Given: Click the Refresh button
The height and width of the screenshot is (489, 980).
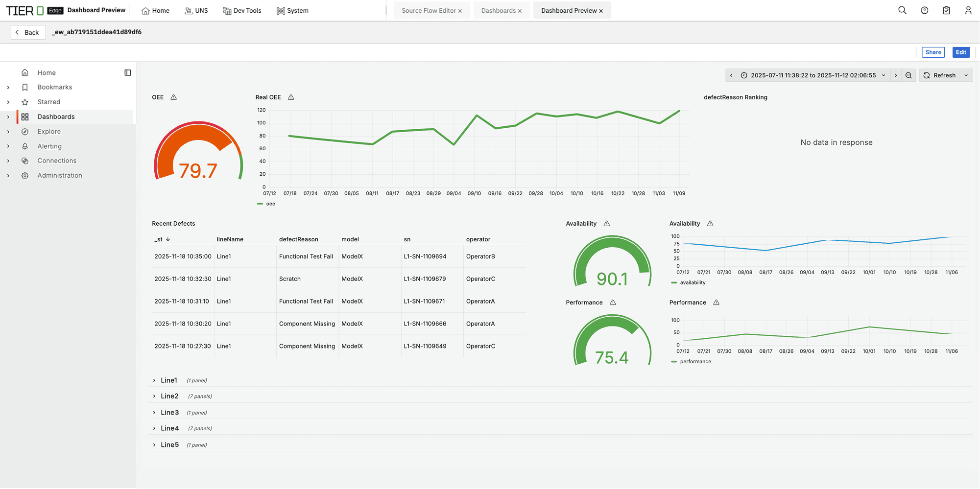Looking at the screenshot, I should pos(940,75).
